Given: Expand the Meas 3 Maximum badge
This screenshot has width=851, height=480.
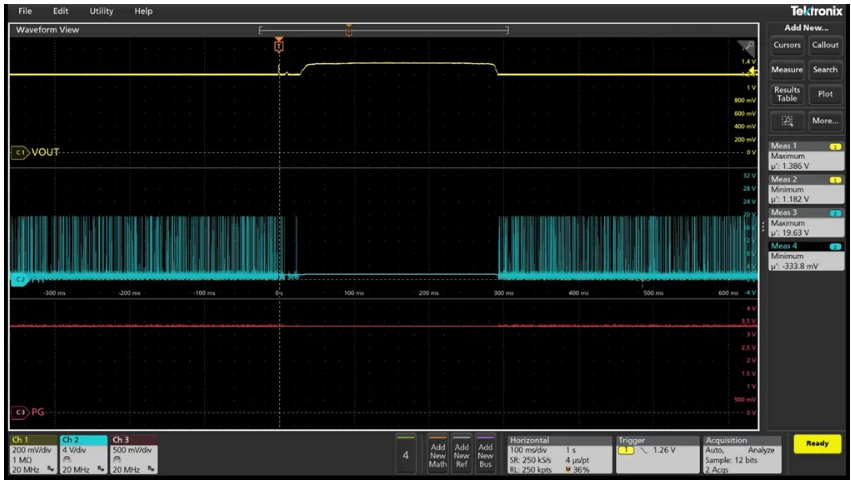Looking at the screenshot, I should click(x=805, y=224).
